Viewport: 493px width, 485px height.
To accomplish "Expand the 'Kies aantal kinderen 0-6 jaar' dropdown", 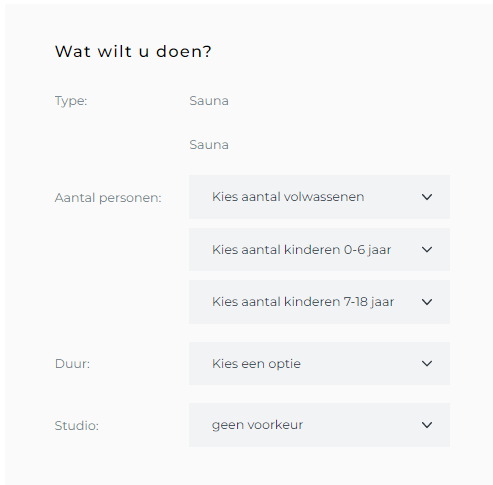I will (x=319, y=249).
